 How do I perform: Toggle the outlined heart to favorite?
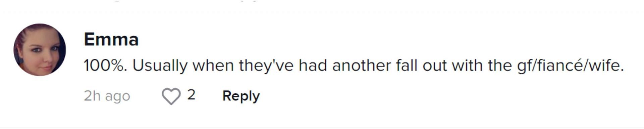coord(171,96)
